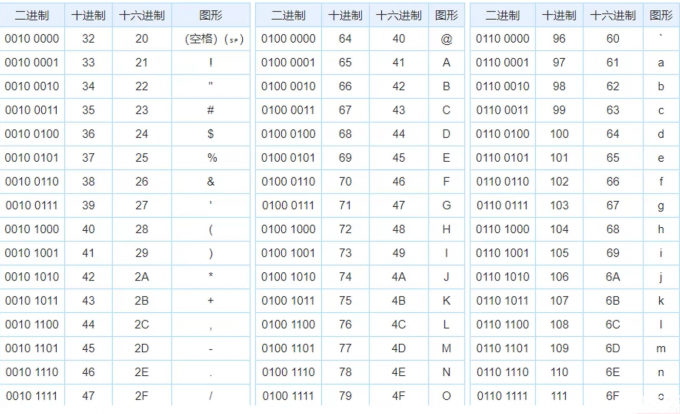This screenshot has width=680, height=414.
Task: Click the & symbol cell
Action: click(x=211, y=182)
